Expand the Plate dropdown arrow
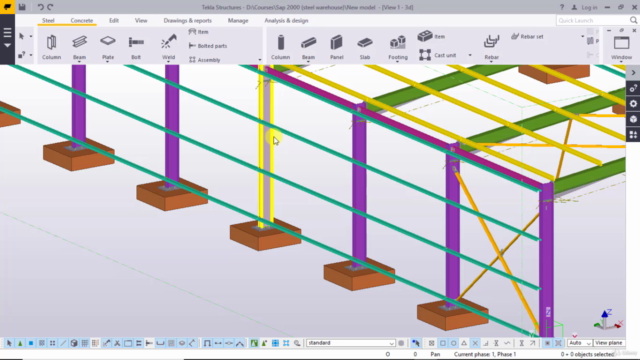This screenshot has width=640, height=360. coord(108,62)
